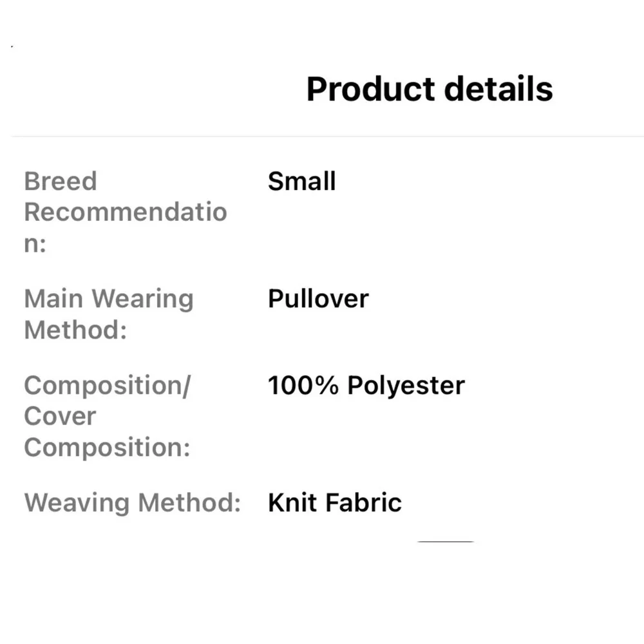The width and height of the screenshot is (644, 644).
Task: Select the "100%" percentage text
Action: (x=303, y=386)
